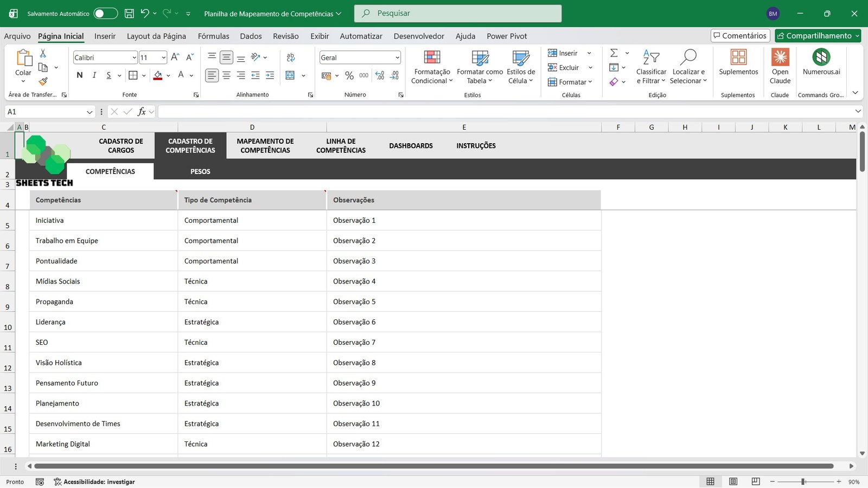Open the Comentários pane
The height and width of the screenshot is (488, 868).
click(740, 35)
